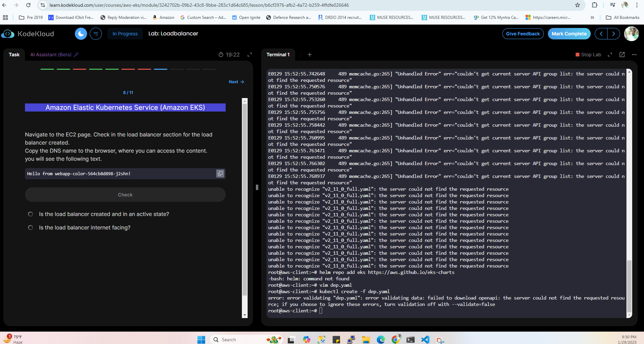Click the terminal vertical scrollbar
This screenshot has height=344, width=644.
(629, 194)
